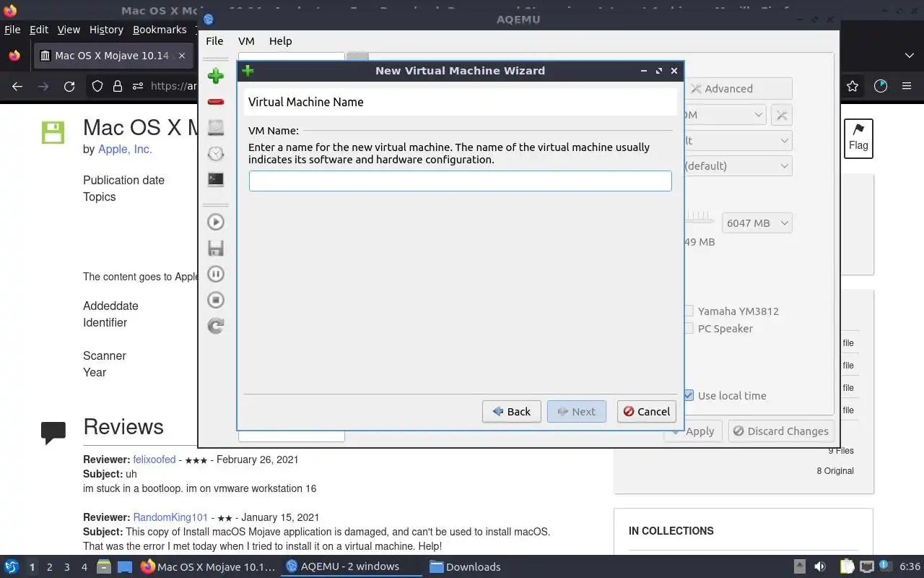Open the terminal console icon in AQEMU sidebar
Viewport: 924px width, 578px height.
[215, 179]
